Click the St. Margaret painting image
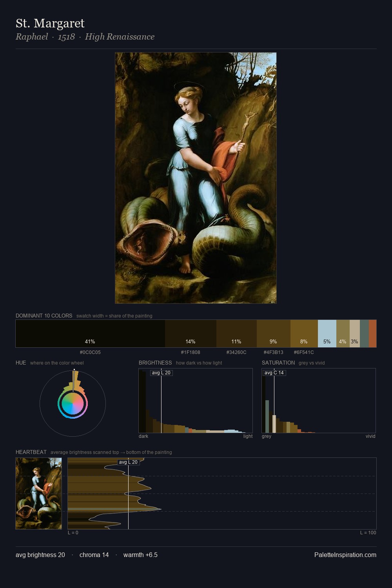Viewport: 392px width, 588px height. (196, 178)
